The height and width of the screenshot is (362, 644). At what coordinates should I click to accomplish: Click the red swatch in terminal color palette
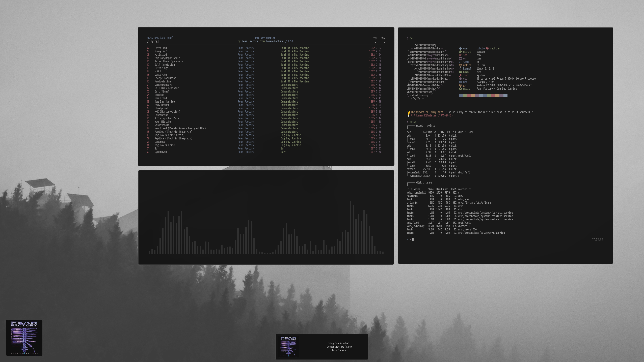pos(469,95)
